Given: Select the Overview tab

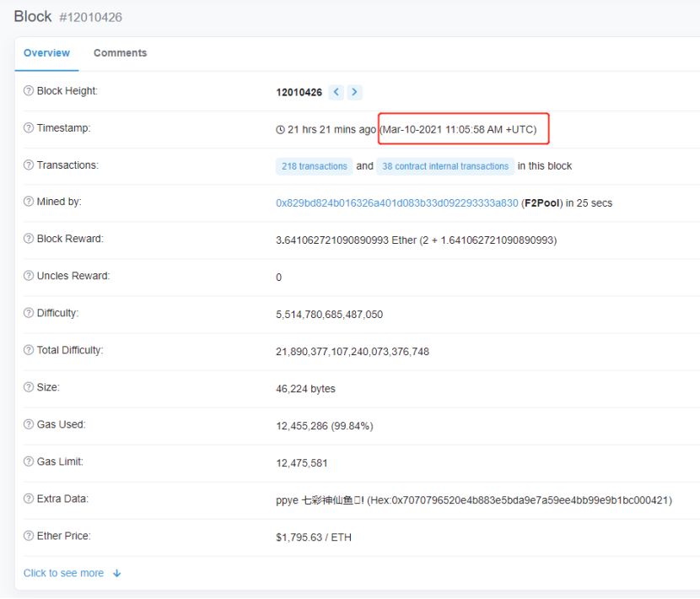Looking at the screenshot, I should tap(46, 53).
